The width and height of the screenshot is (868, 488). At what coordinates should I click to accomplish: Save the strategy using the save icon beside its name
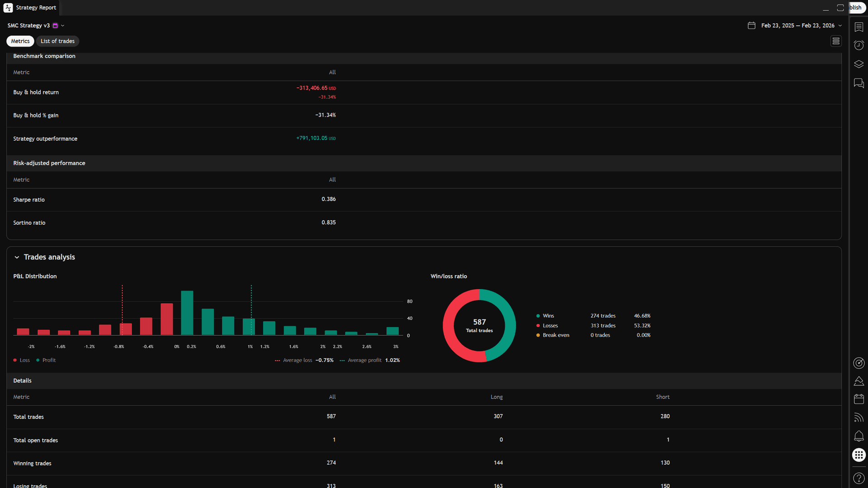[x=55, y=25]
